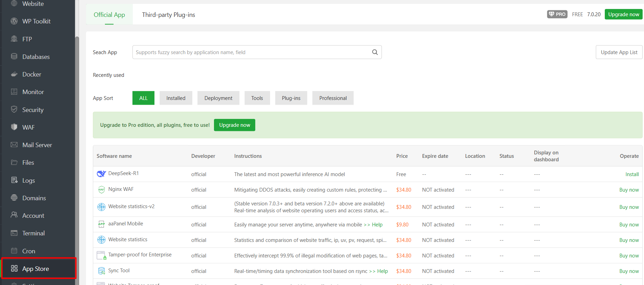Click Buy now for Nginx WAF
The image size is (644, 285).
[x=629, y=190]
